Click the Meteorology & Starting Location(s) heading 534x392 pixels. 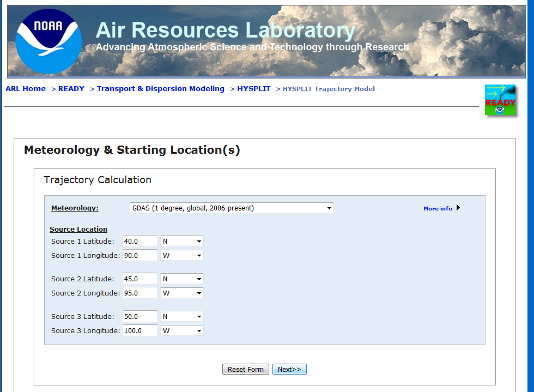point(132,150)
